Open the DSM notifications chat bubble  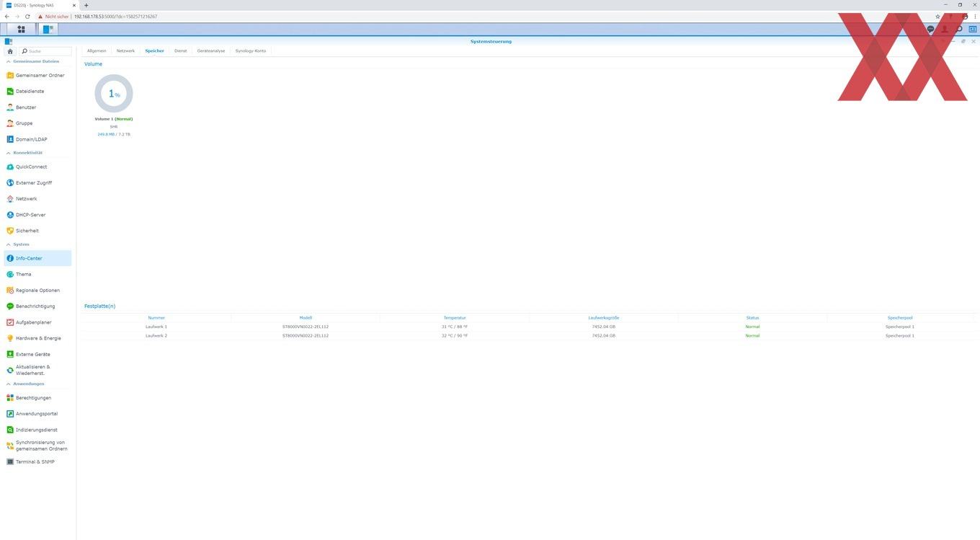(930, 30)
